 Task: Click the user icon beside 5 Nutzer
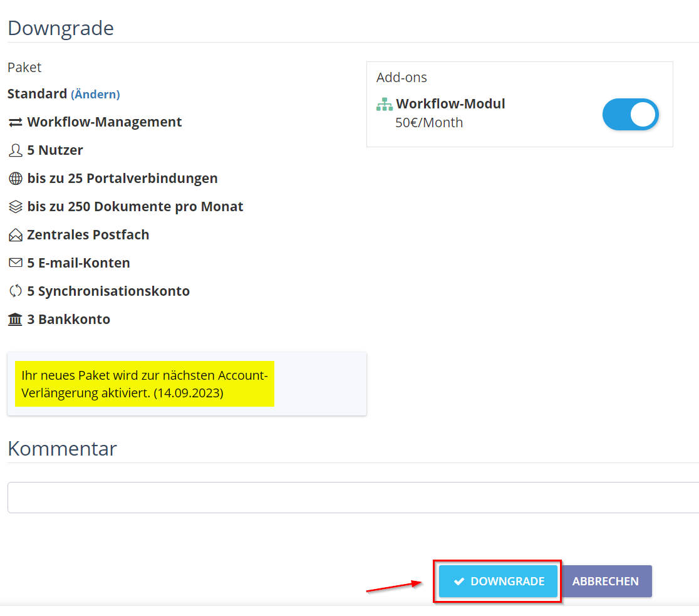click(x=16, y=150)
